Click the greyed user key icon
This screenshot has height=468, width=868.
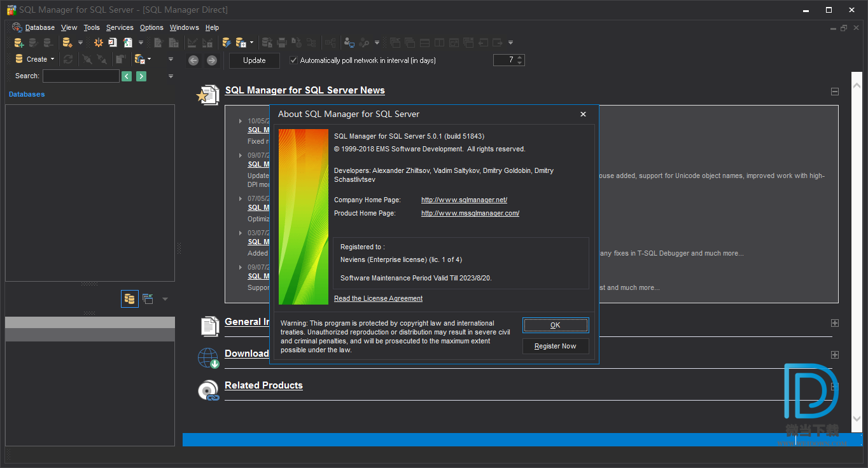point(364,43)
